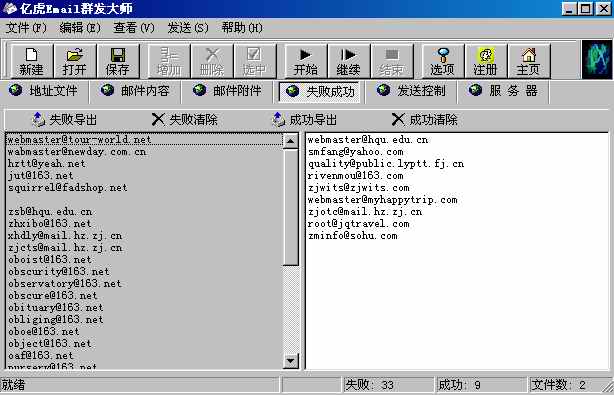Switch to the 邮件附件 tab
Image resolution: width=614 pixels, height=395 pixels.
(227, 91)
